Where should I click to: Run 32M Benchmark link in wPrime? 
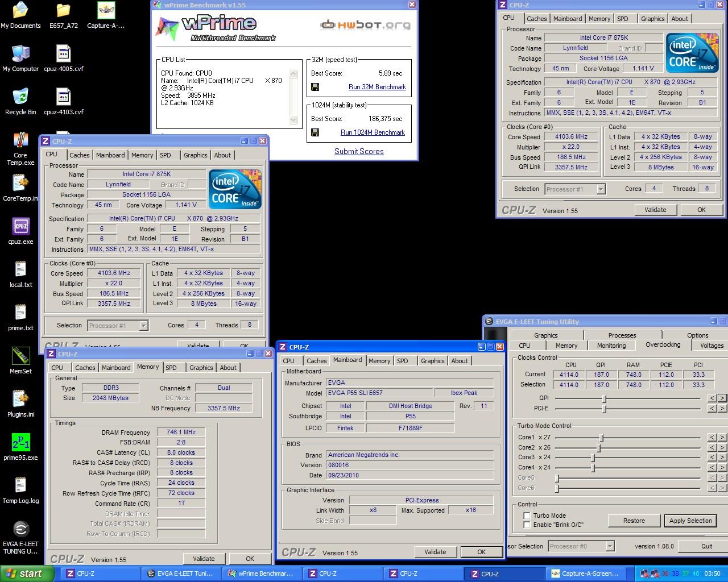[x=377, y=87]
